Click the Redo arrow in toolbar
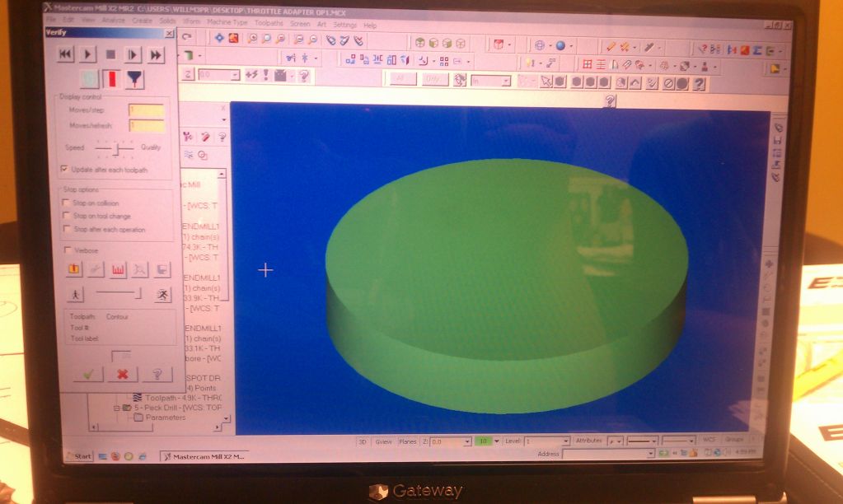Image resolution: width=843 pixels, height=504 pixels. point(186,36)
